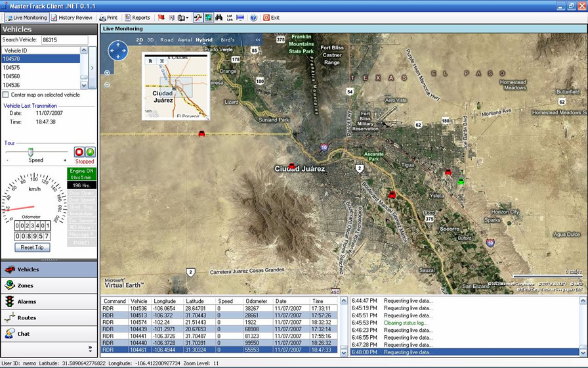
Task: Click the Search Vehicle input field
Action: tap(64, 40)
